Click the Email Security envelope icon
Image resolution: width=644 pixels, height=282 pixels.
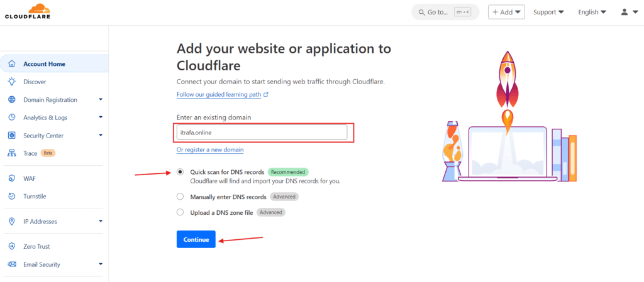pos(12,264)
